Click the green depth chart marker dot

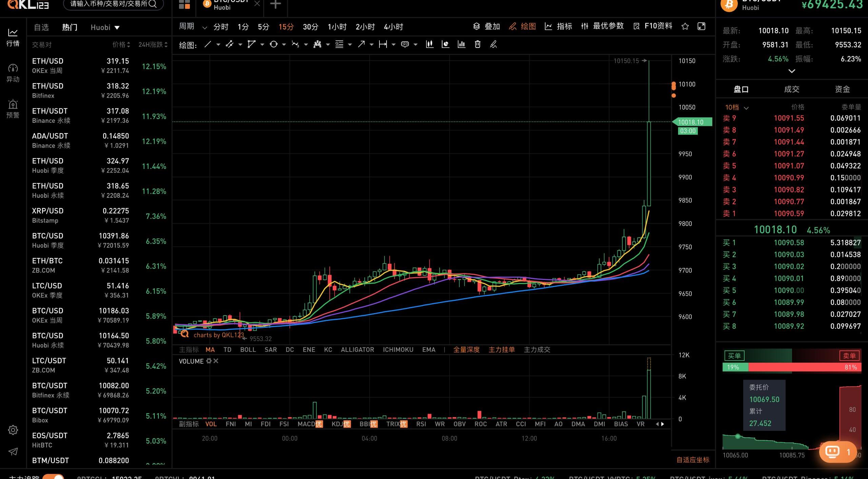click(x=738, y=436)
